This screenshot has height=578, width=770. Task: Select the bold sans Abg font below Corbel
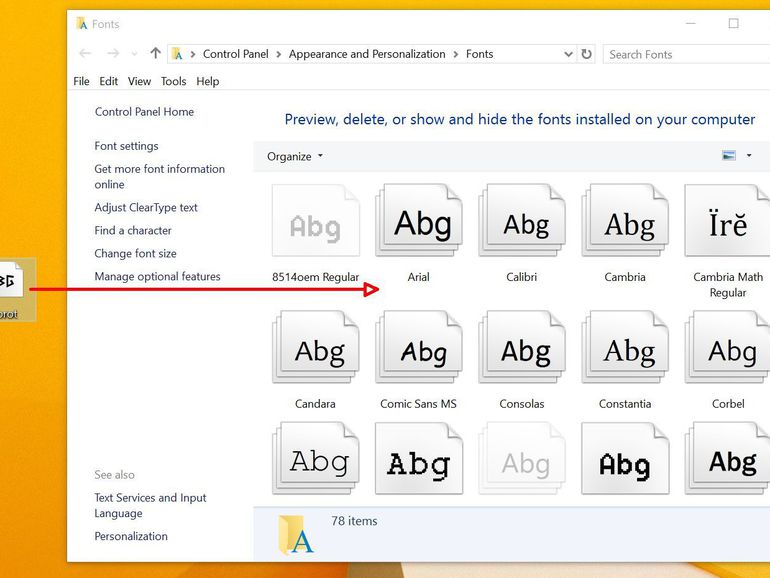[x=727, y=459]
